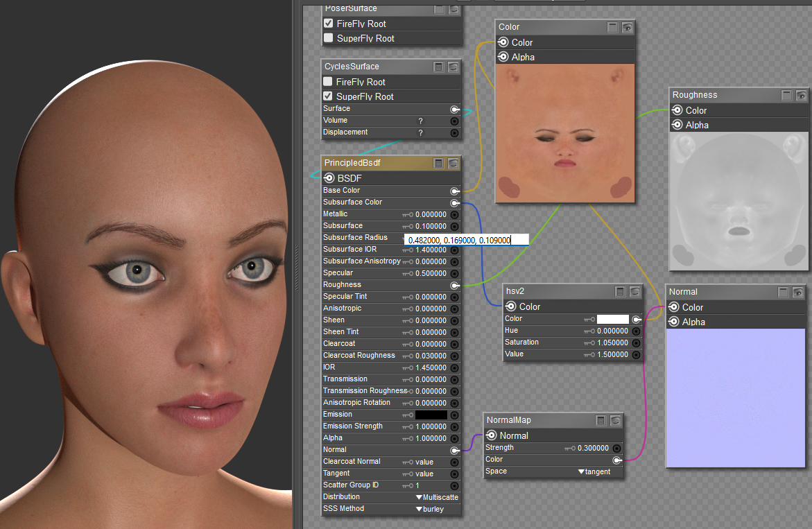Toggle preview eye on Color texture node
This screenshot has width=812, height=529.
[x=628, y=28]
